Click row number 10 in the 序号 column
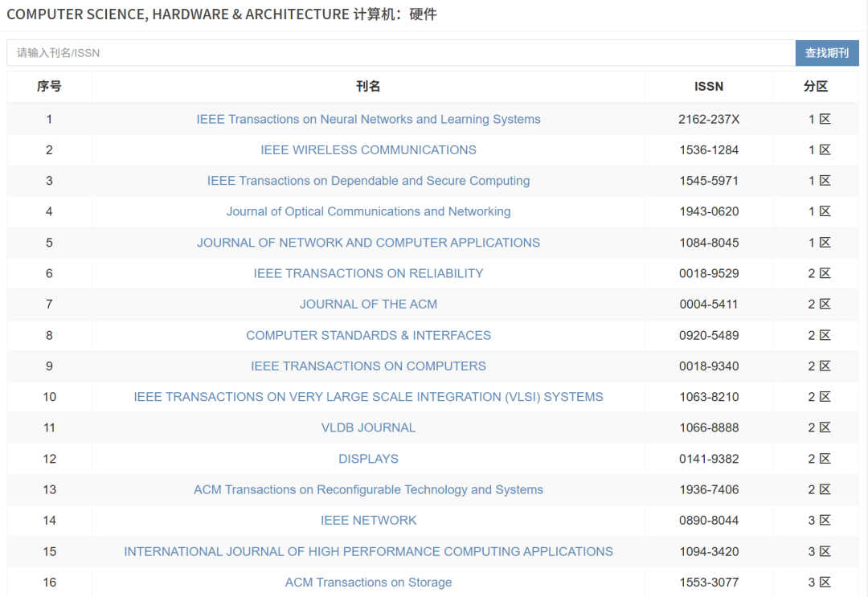The height and width of the screenshot is (597, 868). [49, 397]
